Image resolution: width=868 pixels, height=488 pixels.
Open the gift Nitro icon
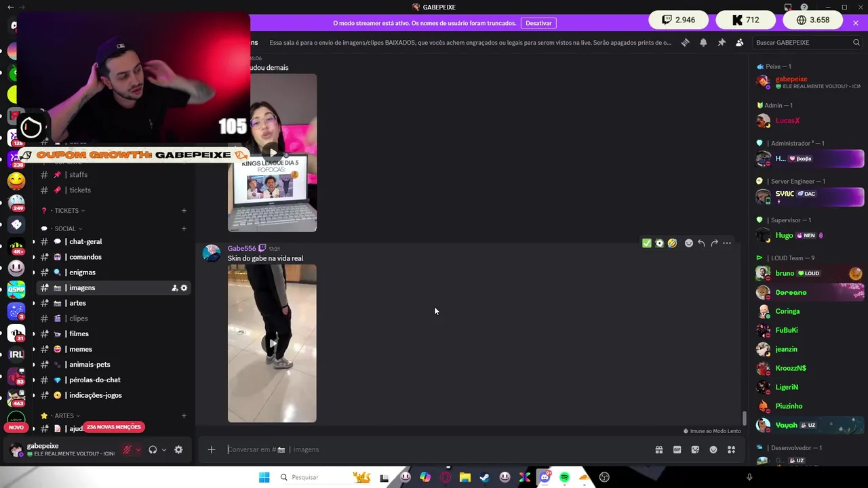658,449
